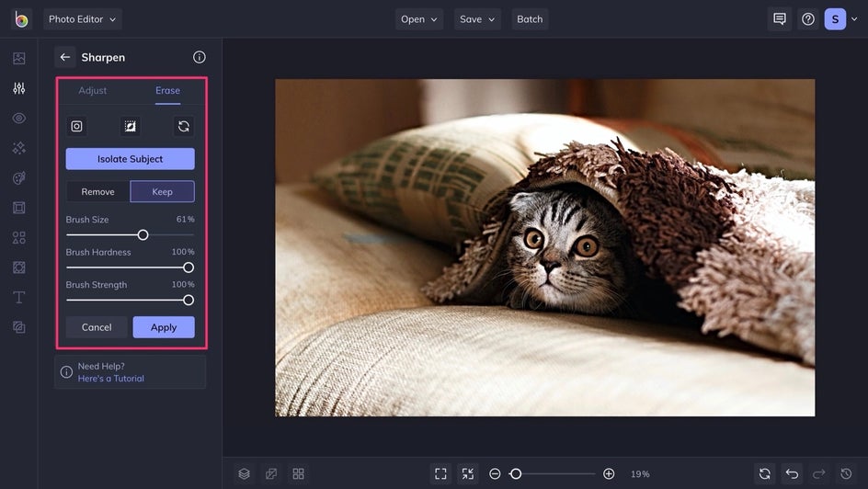Reset the erase mask icon
The image size is (868, 489).
[184, 126]
